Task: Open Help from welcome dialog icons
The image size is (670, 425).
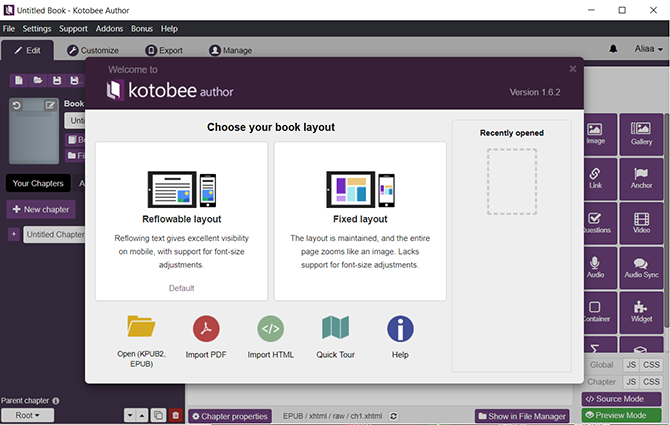Action: (400, 329)
